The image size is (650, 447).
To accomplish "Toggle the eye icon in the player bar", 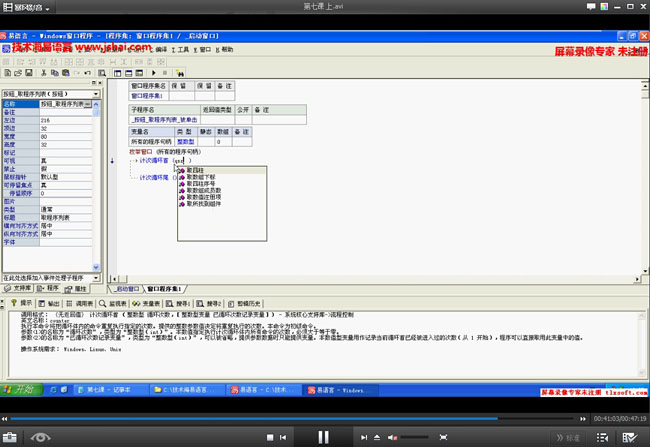I will click(x=41, y=437).
